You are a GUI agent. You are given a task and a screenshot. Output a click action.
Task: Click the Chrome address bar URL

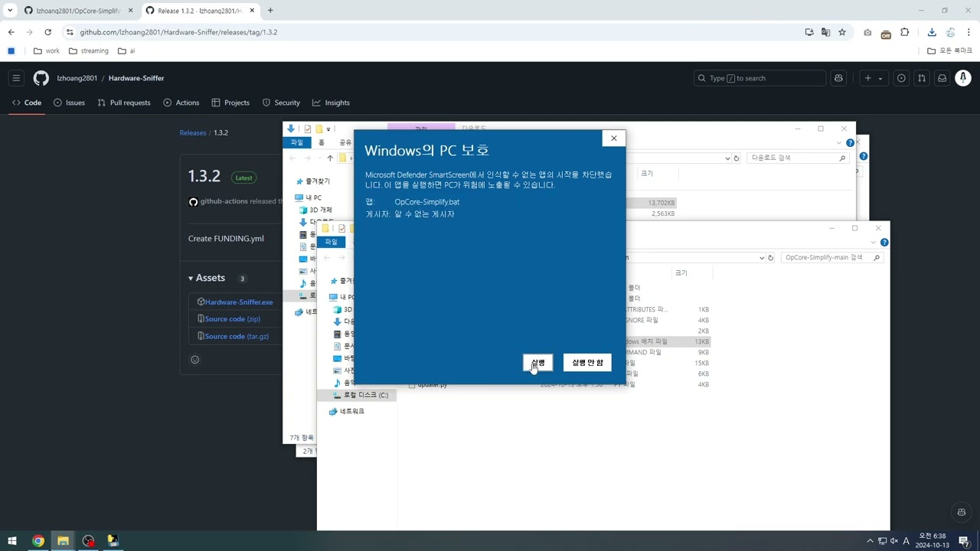178,32
